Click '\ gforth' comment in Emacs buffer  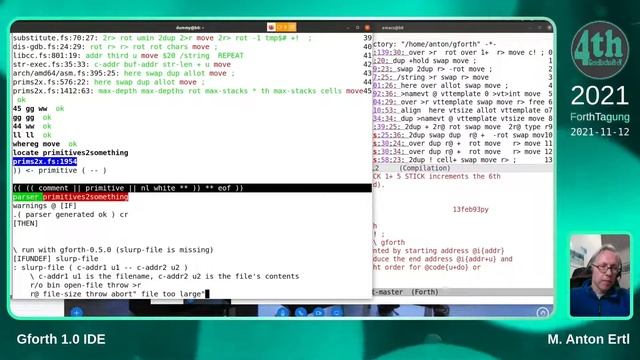[389, 242]
